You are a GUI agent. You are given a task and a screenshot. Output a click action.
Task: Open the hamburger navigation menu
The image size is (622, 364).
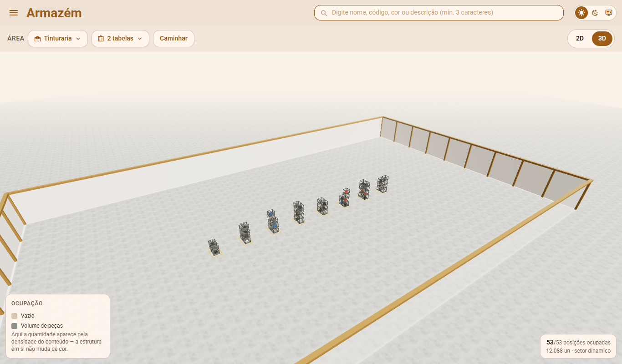(x=14, y=13)
